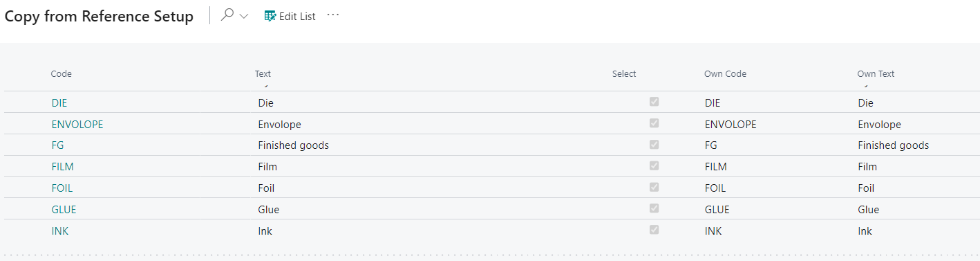This screenshot has height=261, width=980.
Task: Open the DIE code link
Action: (x=59, y=102)
